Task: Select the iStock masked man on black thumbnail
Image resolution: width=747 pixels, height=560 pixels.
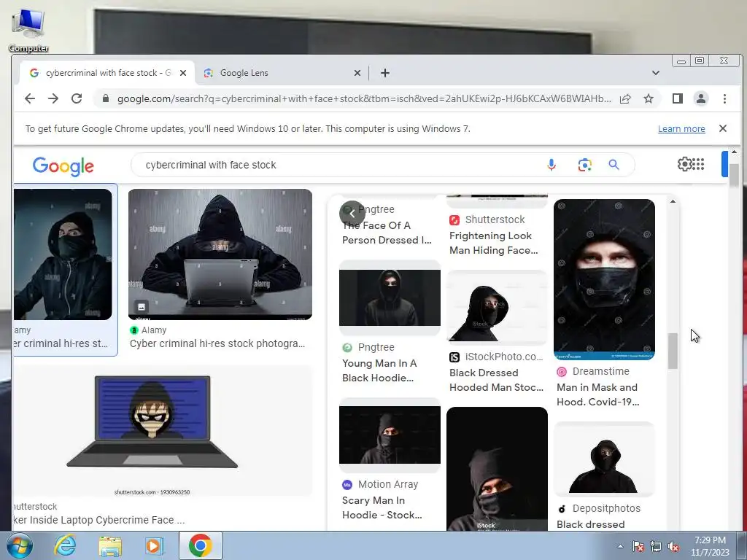Action: pyautogui.click(x=497, y=469)
